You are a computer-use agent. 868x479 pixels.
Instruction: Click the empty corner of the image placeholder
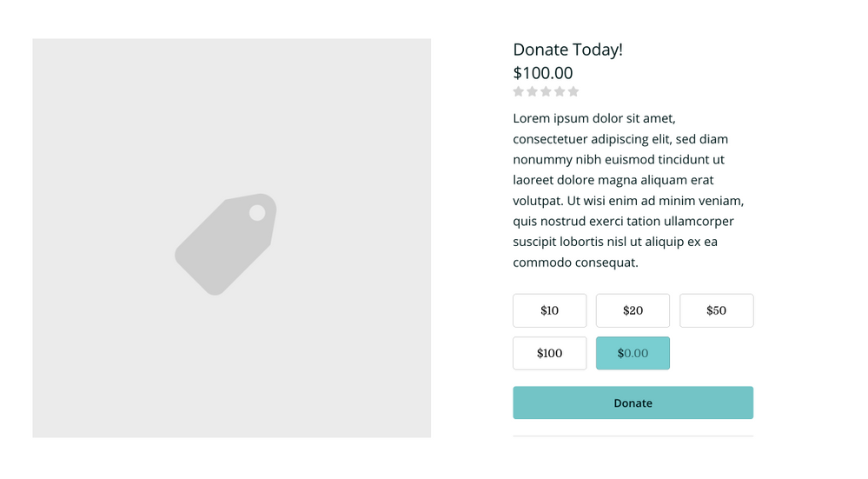pyautogui.click(x=61, y=65)
